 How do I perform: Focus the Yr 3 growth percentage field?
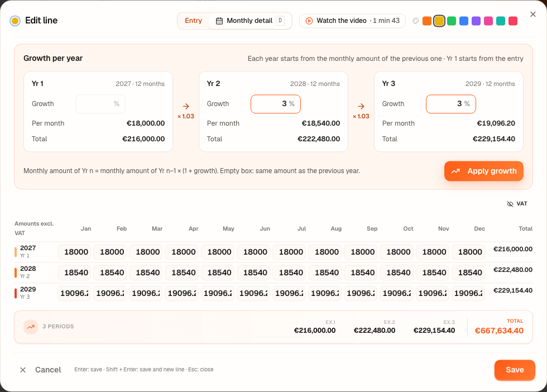pos(451,104)
